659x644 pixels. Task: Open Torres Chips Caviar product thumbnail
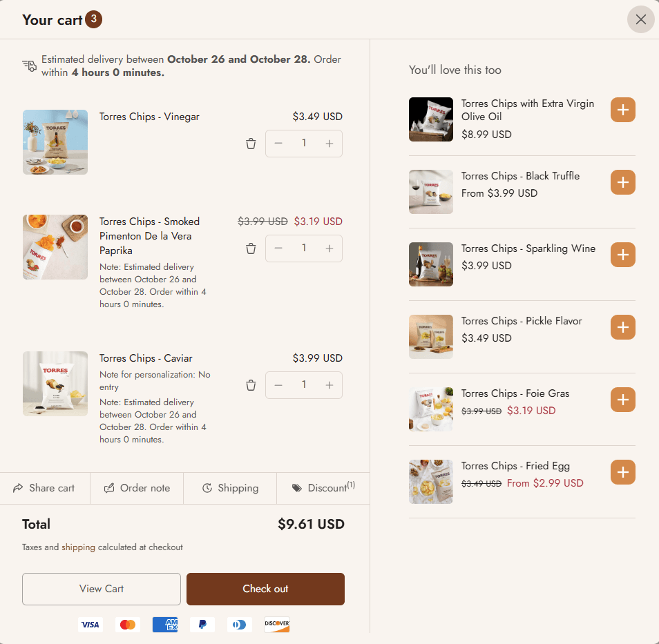pos(55,384)
